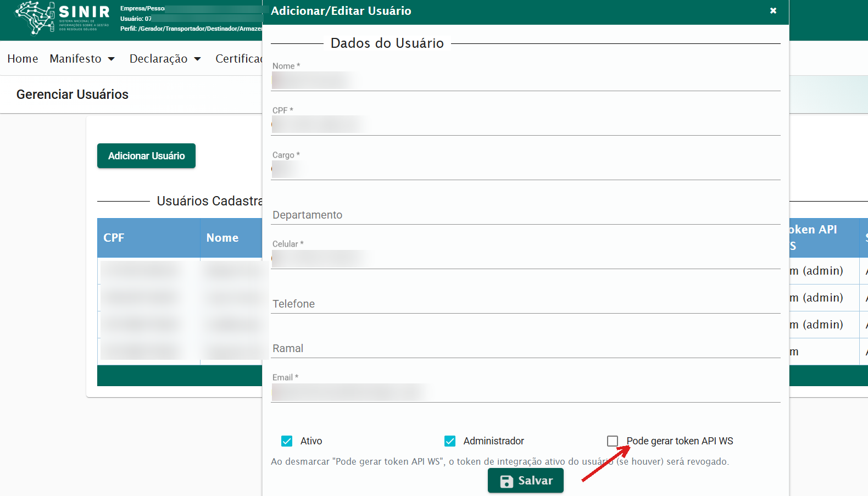Image resolution: width=868 pixels, height=496 pixels.
Task: Focus the Departamento field
Action: click(x=526, y=215)
